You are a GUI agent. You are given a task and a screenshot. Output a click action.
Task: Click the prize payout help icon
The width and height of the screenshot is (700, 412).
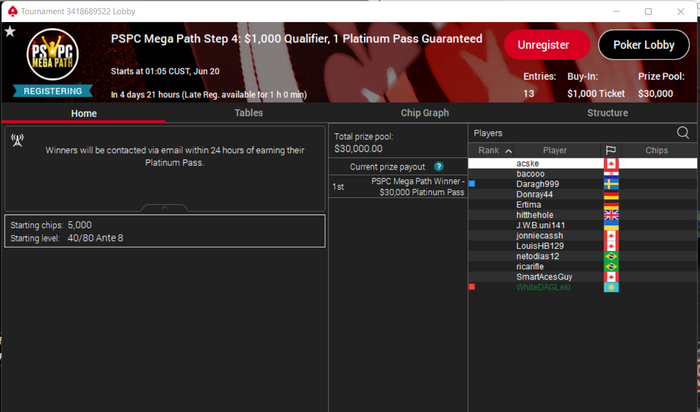click(439, 166)
